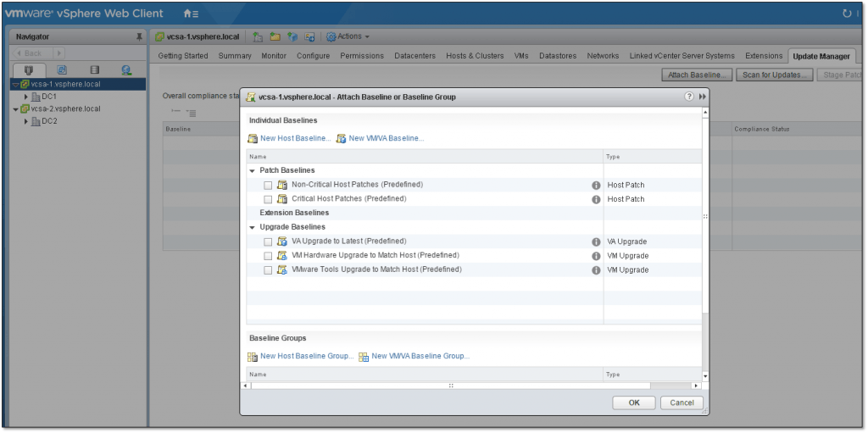Open the Hosts & Clusters tab
This screenshot has width=868, height=433.
click(x=475, y=56)
